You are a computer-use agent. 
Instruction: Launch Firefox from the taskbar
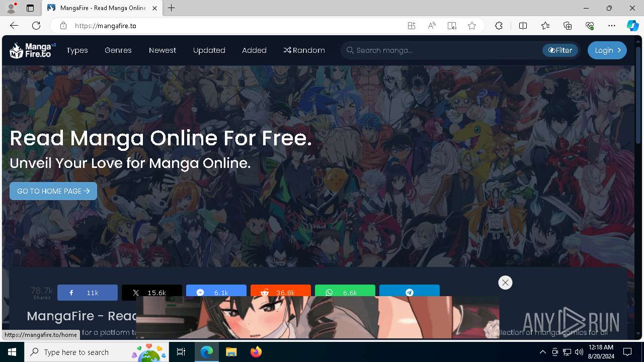tap(256, 352)
